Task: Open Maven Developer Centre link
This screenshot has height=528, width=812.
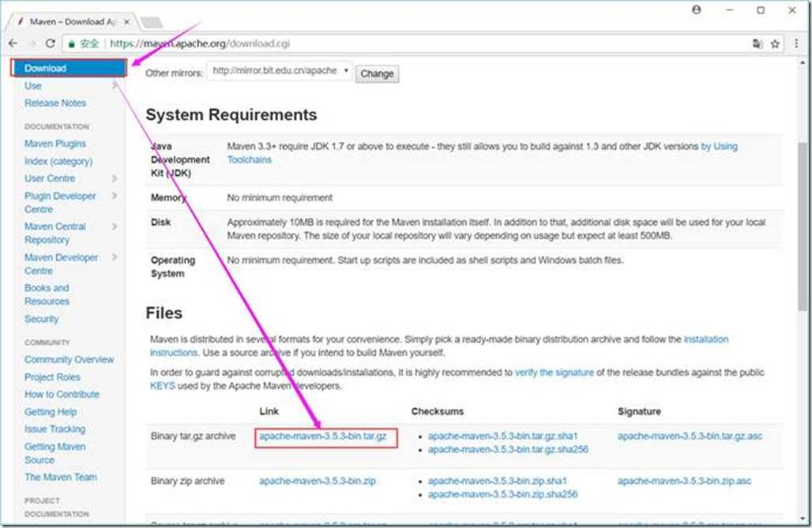Action: tap(61, 264)
